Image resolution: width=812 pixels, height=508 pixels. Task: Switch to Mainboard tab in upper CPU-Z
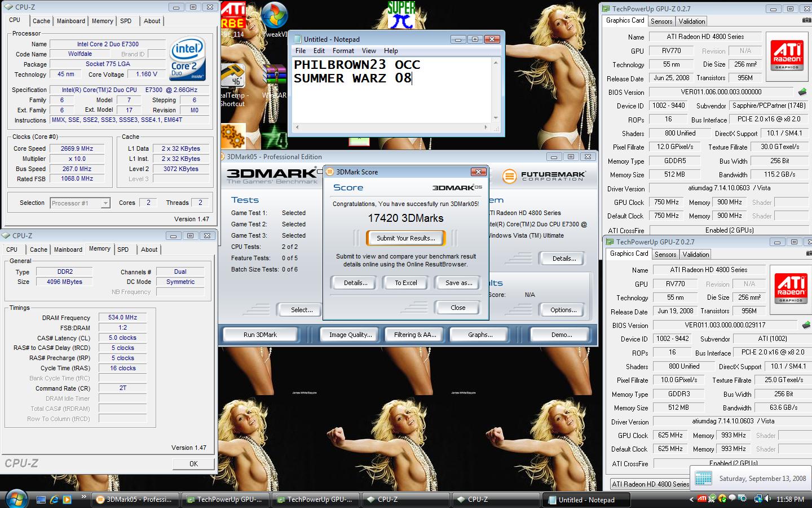click(71, 21)
